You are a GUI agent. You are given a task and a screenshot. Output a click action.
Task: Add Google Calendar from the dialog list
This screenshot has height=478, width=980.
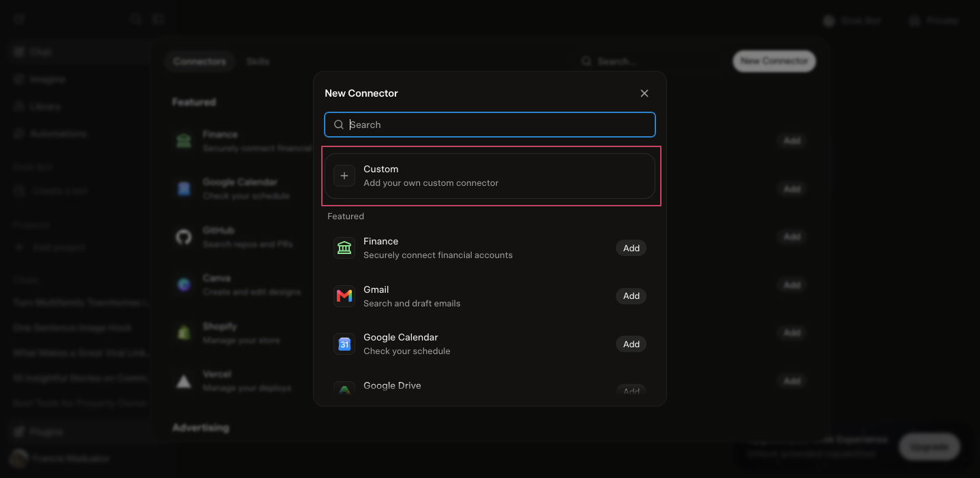(632, 344)
